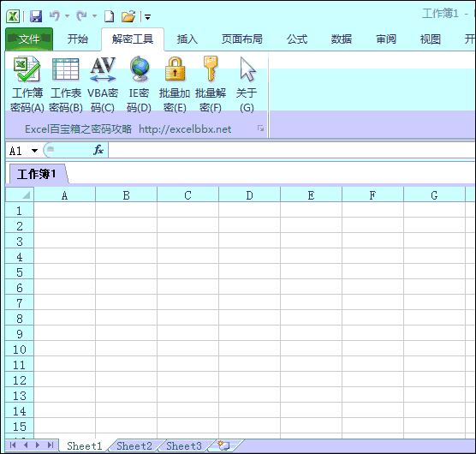Screen dimensions: 476x454
Task: Click the 工作簿1 title bar text
Action: [440, 14]
